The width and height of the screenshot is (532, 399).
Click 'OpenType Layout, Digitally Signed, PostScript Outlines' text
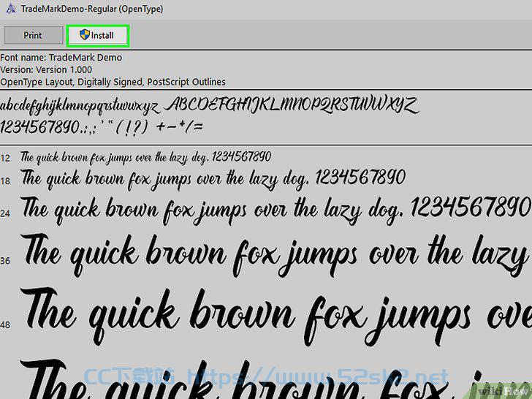point(113,82)
